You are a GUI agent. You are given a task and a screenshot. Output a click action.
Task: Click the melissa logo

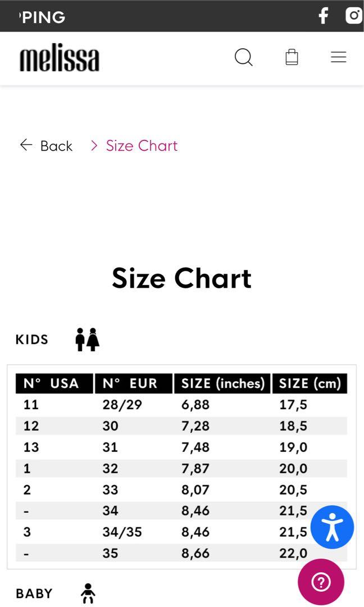point(59,57)
